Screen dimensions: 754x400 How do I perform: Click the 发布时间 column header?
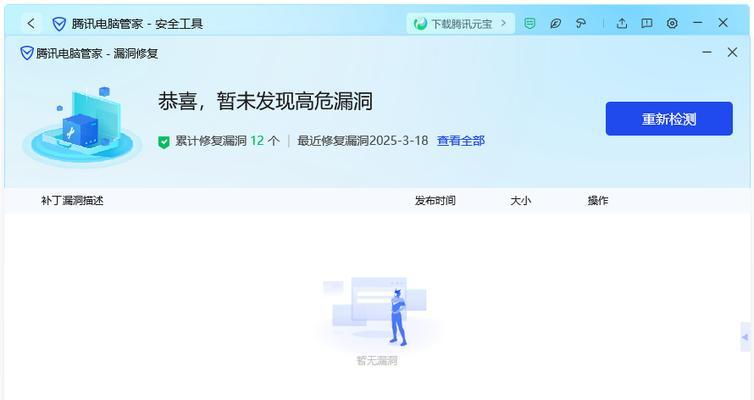click(435, 200)
